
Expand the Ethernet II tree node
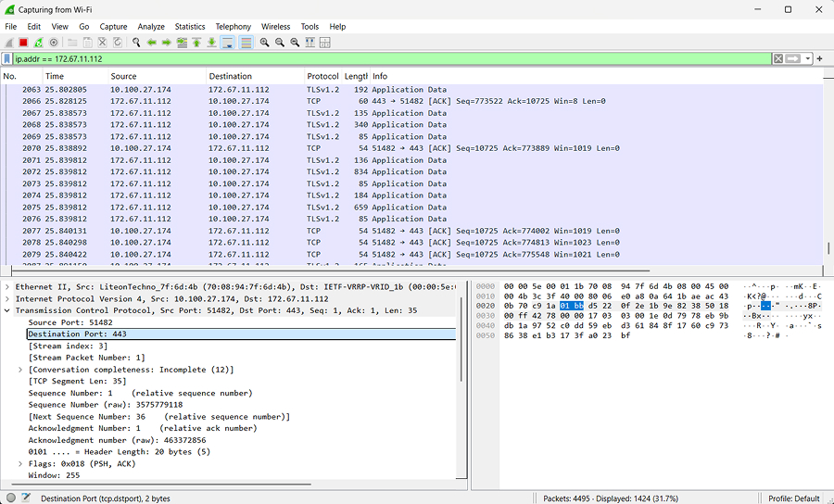pos(6,287)
